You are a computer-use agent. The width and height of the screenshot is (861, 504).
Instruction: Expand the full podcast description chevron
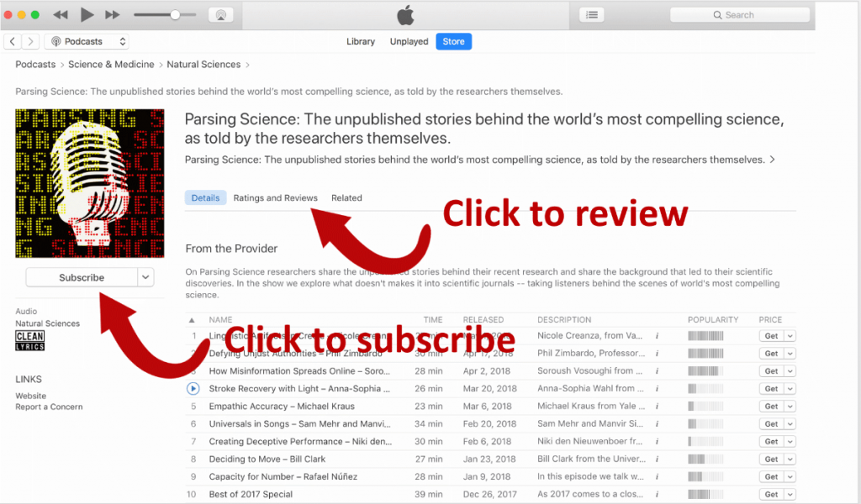(772, 160)
